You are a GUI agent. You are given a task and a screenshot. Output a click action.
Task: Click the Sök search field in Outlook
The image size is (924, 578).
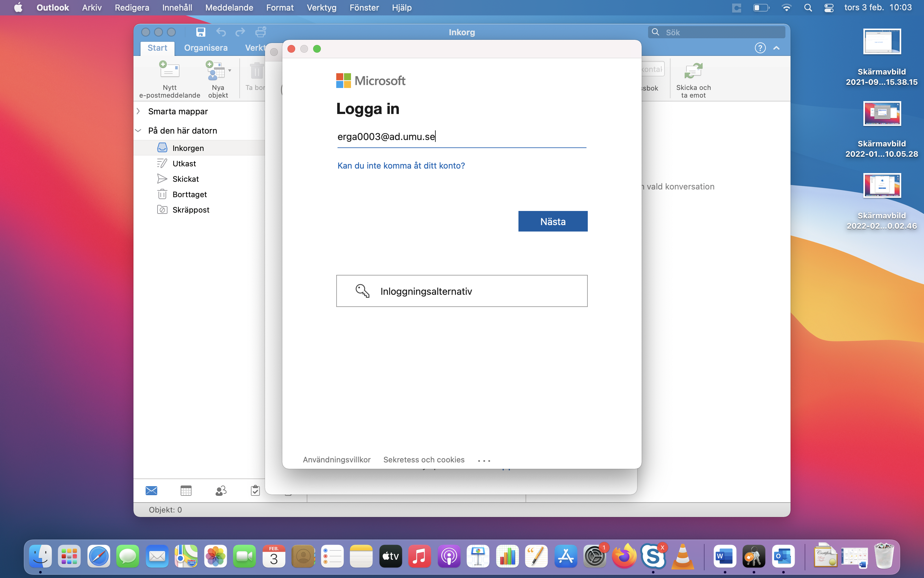click(x=716, y=32)
